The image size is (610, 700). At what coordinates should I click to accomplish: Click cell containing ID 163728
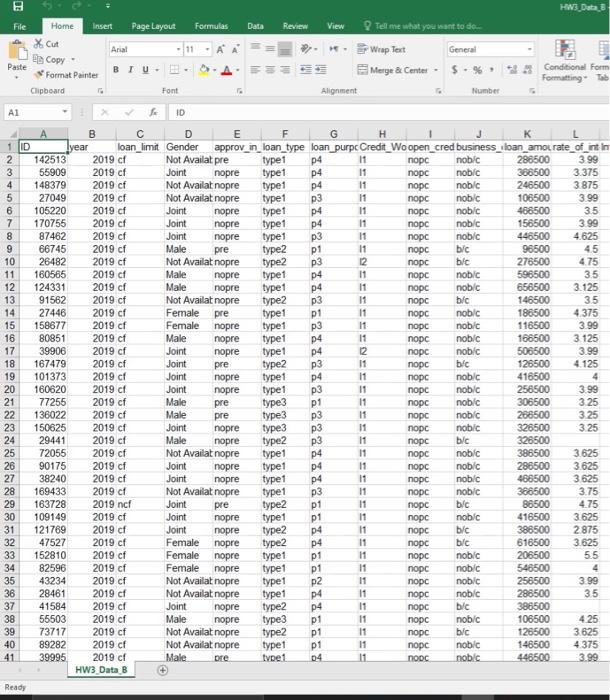tap(43, 504)
